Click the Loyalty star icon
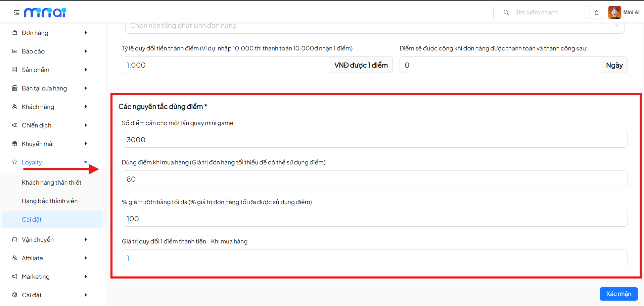Image resolution: width=644 pixels, height=306 pixels. (x=15, y=162)
